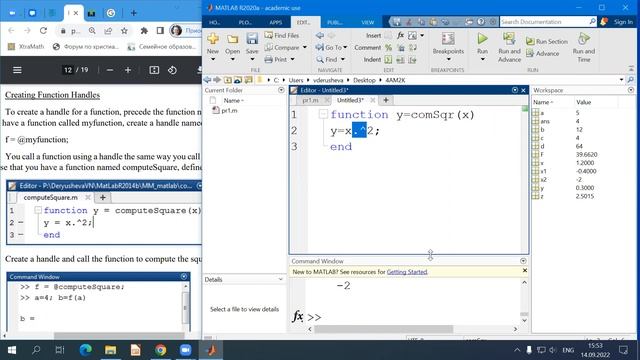Close the Getting Started banner
Image resolution: width=640 pixels, height=360 pixels.
pos(524,271)
